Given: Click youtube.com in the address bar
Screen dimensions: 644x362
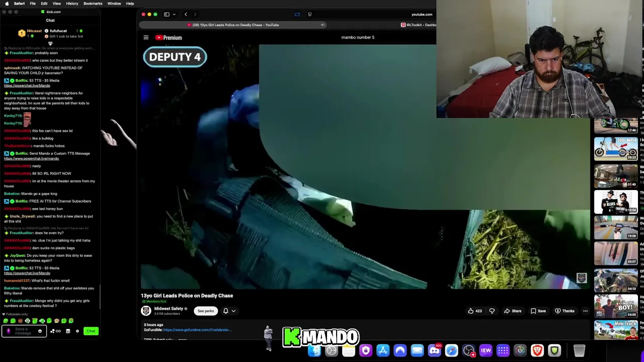Looking at the screenshot, I should (x=422, y=15).
